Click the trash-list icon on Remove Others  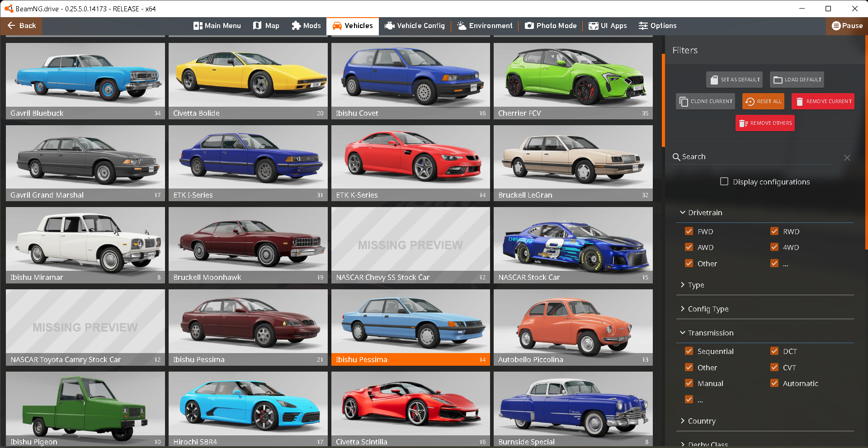pyautogui.click(x=743, y=123)
